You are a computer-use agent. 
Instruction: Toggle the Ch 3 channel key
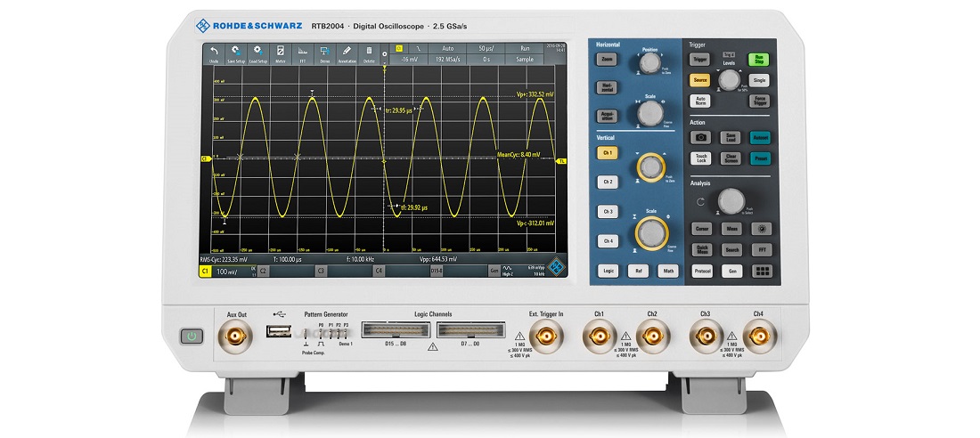pyautogui.click(x=607, y=212)
